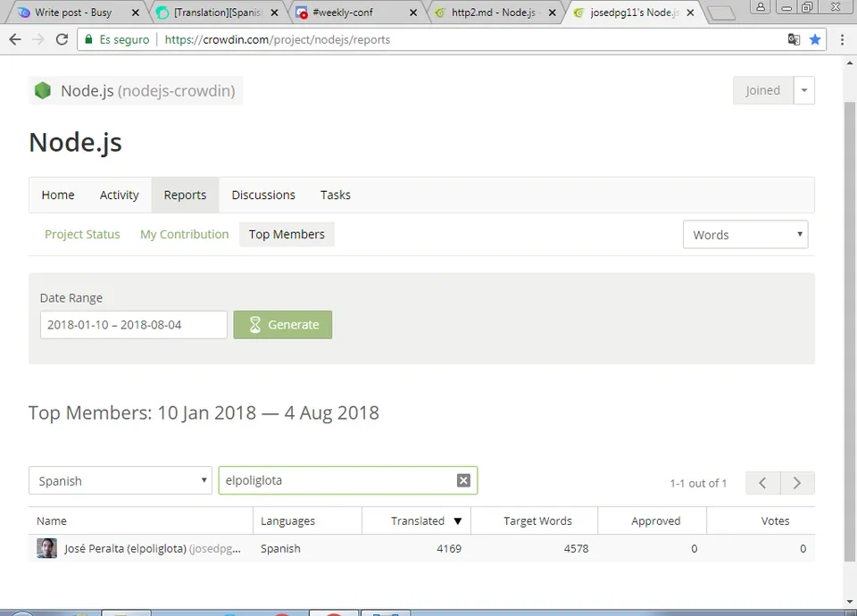Screen dimensions: 857x616
Task: Close the Write post - Busy tab
Action: 136,12
